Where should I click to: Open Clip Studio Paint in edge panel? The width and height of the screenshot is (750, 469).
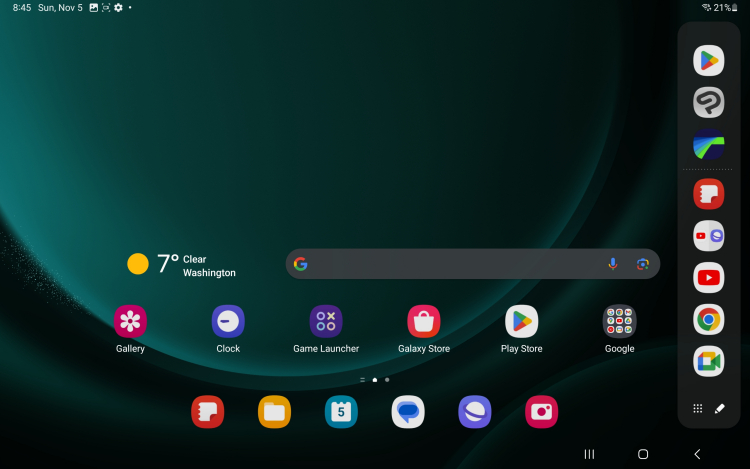[708, 102]
